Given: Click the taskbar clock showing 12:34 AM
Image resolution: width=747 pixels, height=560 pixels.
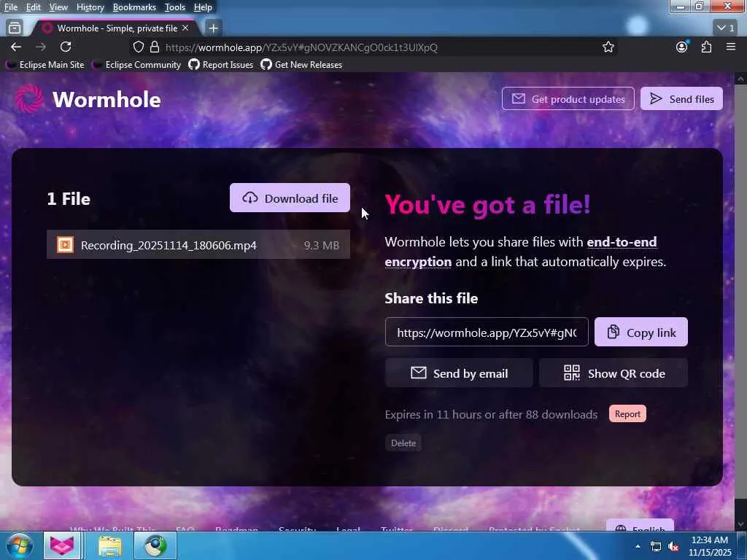Looking at the screenshot, I should [710, 545].
